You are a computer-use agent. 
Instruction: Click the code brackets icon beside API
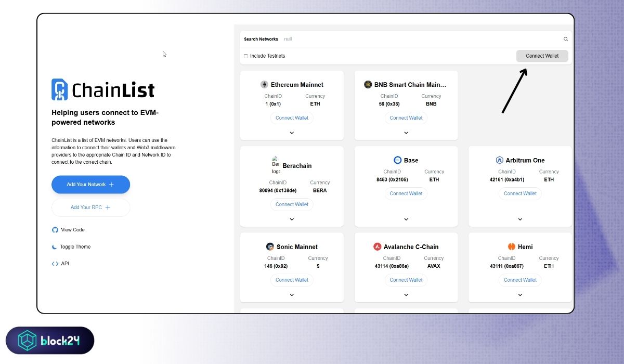(x=55, y=264)
